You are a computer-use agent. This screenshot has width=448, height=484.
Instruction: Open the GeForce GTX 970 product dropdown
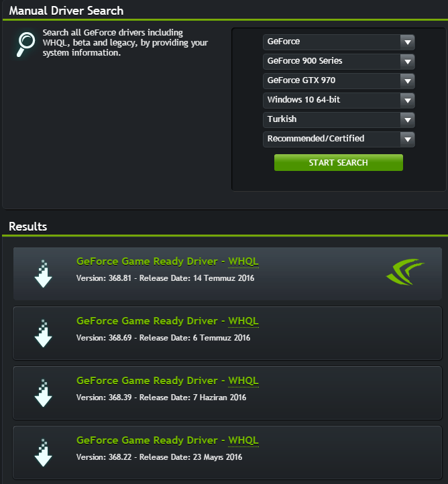[339, 81]
